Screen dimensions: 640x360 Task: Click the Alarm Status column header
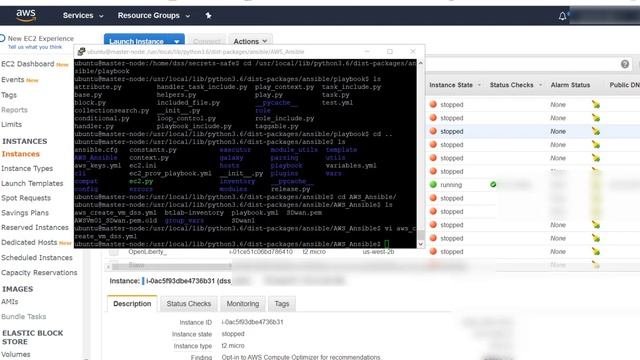click(x=570, y=85)
